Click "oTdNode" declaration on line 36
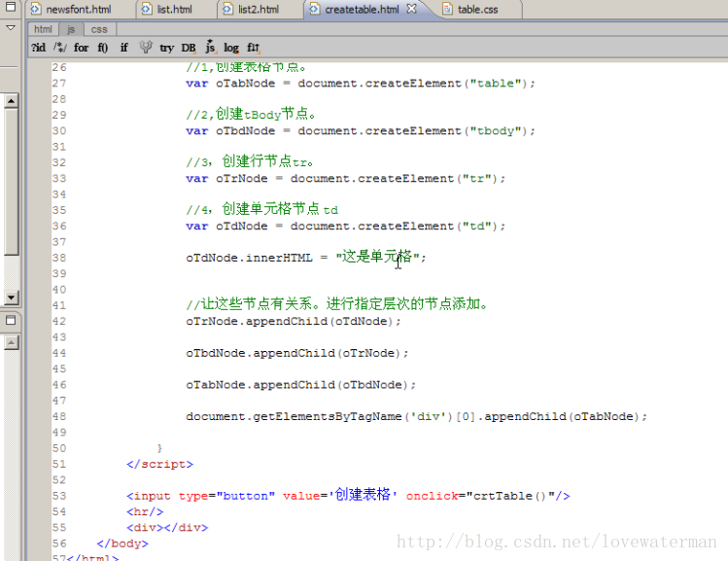The height and width of the screenshot is (561, 728). pyautogui.click(x=241, y=227)
